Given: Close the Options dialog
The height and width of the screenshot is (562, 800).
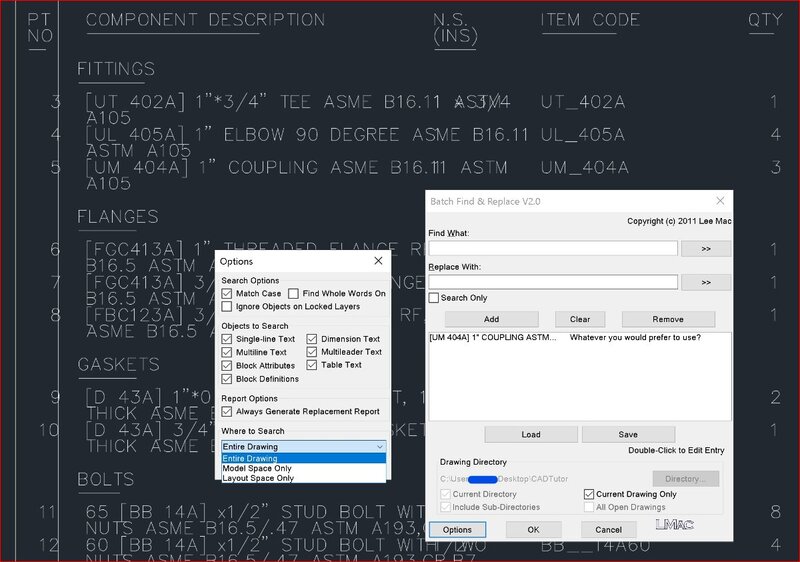Looking at the screenshot, I should tap(378, 261).
